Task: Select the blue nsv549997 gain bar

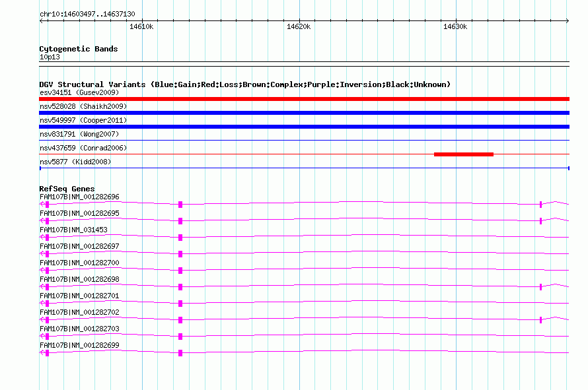Action: [304, 127]
